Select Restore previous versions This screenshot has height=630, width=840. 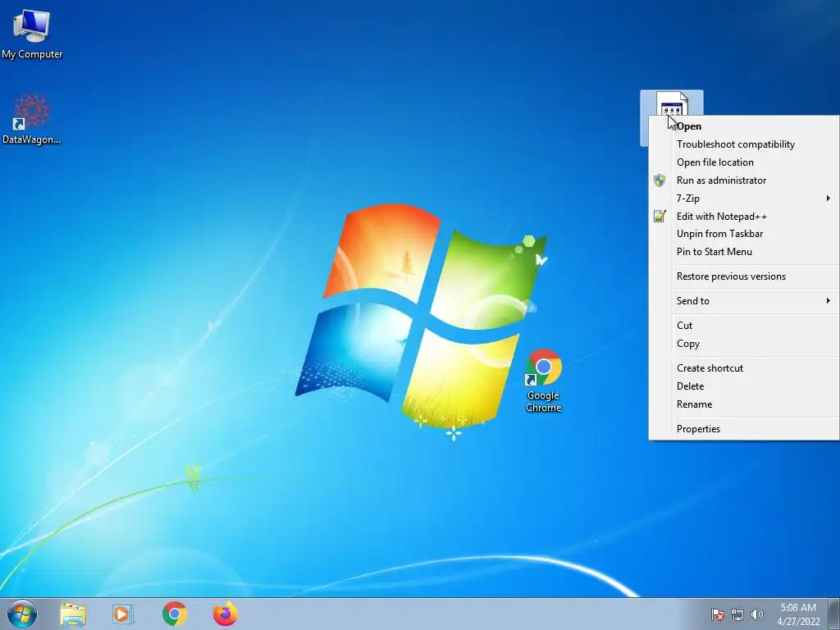click(744, 276)
